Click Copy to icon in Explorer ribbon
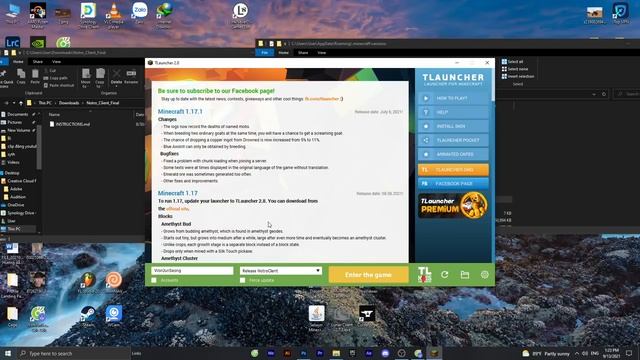The height and width of the screenshot is (360, 640). [x=100, y=78]
